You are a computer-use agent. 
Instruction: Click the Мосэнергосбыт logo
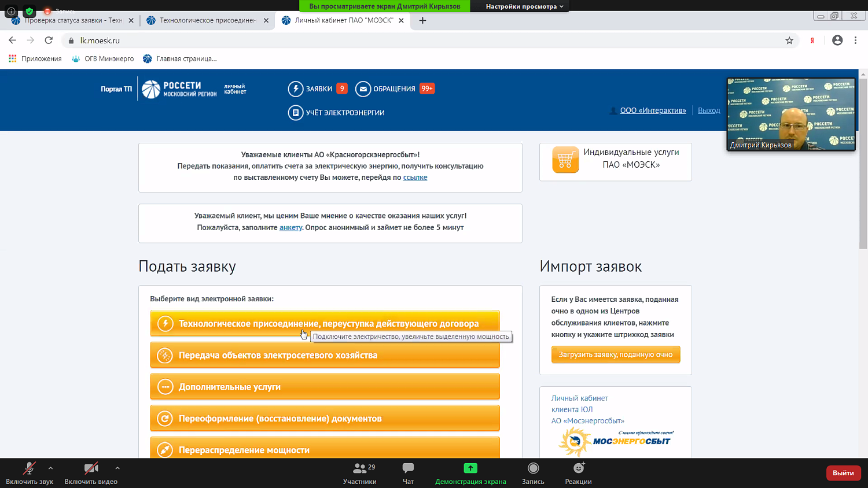[615, 441]
